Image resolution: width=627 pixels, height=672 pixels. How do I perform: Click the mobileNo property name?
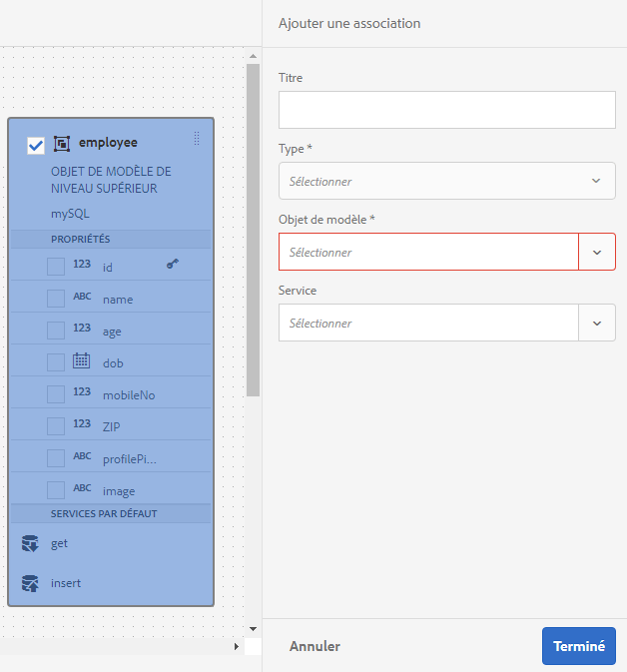129,395
